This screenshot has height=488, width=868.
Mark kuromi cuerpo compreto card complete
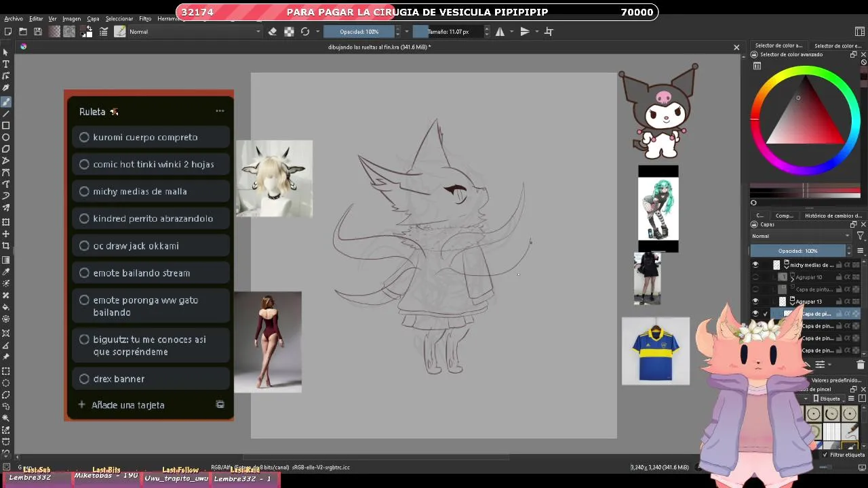coord(84,137)
